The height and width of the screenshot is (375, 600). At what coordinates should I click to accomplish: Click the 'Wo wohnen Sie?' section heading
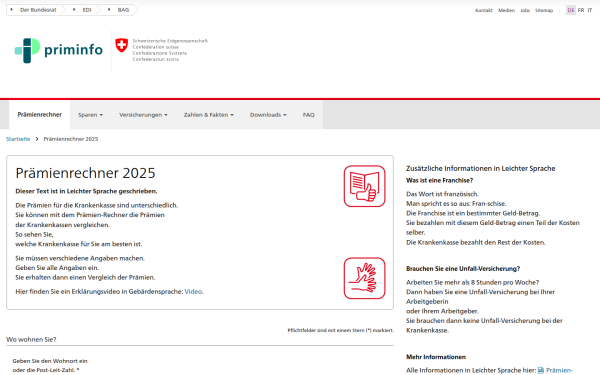click(31, 339)
